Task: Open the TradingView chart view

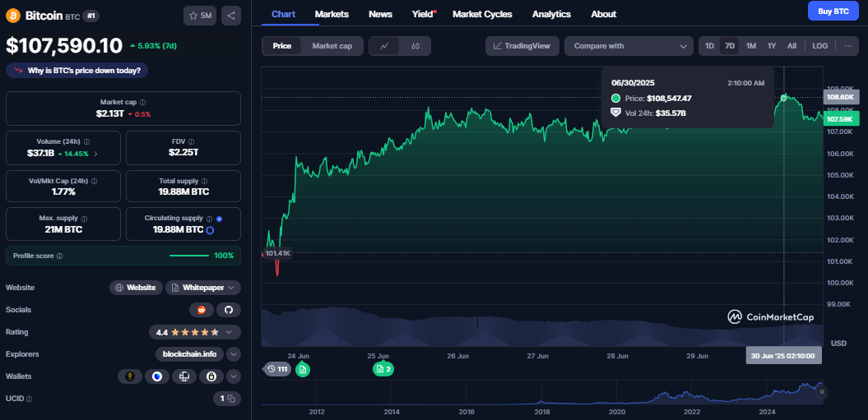Action: click(x=522, y=46)
